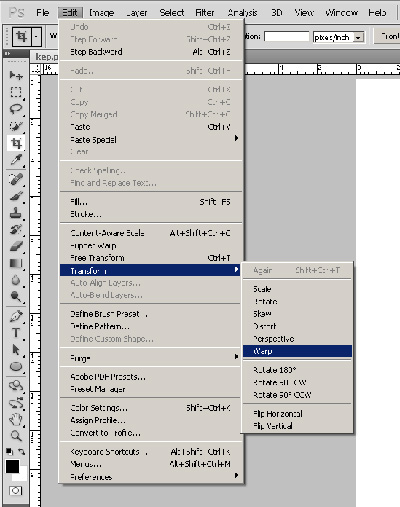Select the 3D Camera Rotate tool

(x=16, y=403)
